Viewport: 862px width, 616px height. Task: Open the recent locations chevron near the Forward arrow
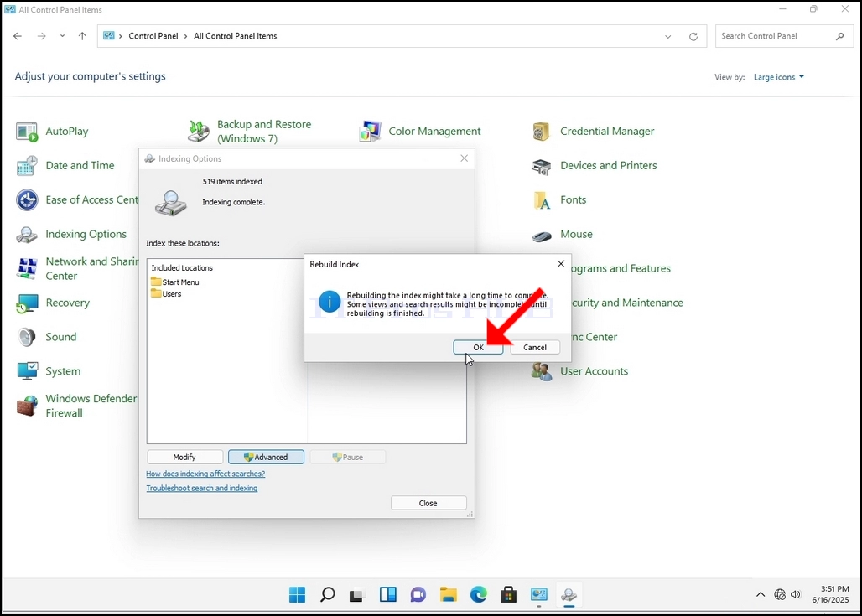tap(62, 36)
